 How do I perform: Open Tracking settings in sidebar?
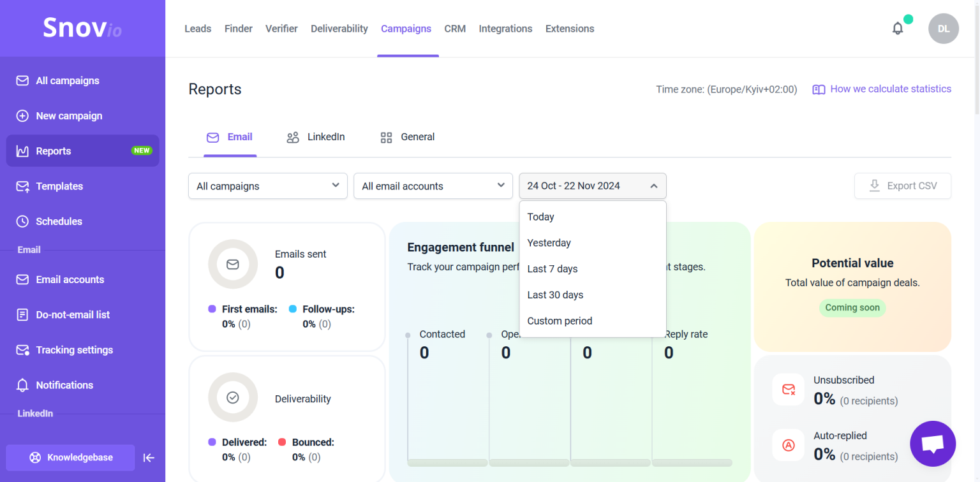coord(75,350)
